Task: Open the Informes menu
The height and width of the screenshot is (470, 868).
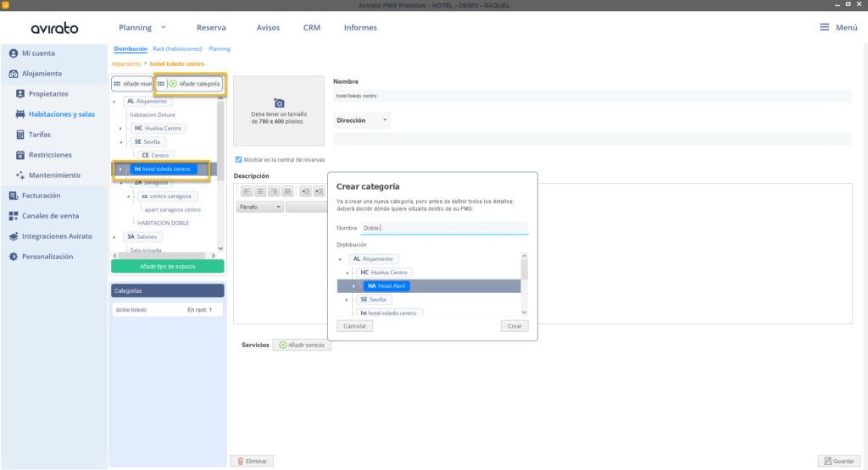Action: (360, 28)
